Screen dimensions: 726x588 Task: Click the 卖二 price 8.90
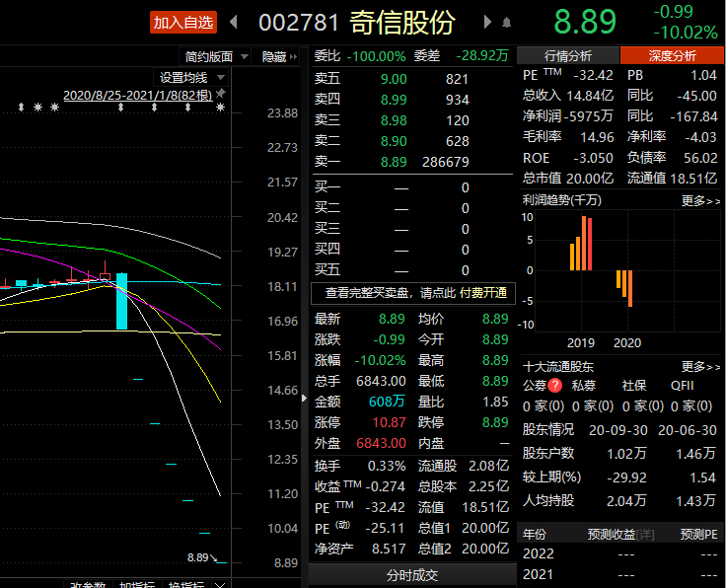[394, 141]
